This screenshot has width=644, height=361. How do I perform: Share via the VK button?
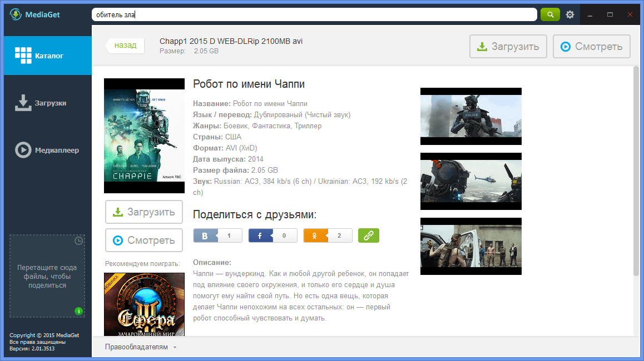pos(205,235)
